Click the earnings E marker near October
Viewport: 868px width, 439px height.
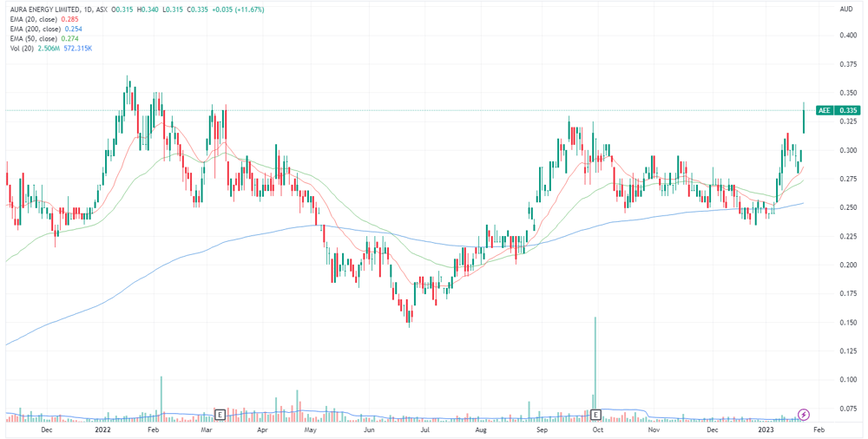(596, 414)
